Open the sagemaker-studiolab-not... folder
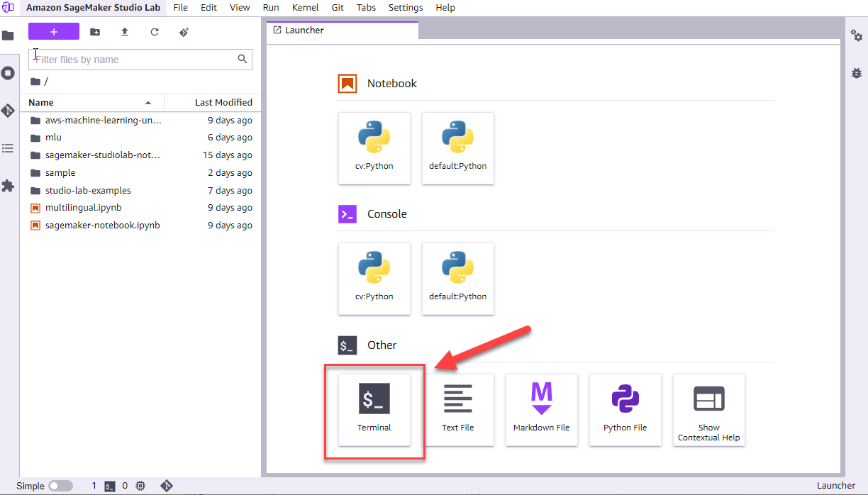 (x=140, y=155)
